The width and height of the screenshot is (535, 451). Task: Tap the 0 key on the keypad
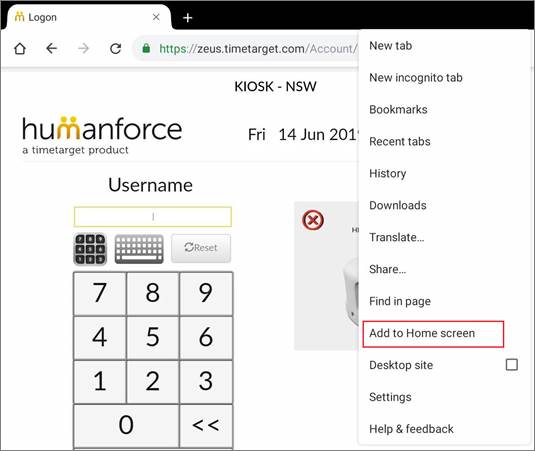(126, 425)
